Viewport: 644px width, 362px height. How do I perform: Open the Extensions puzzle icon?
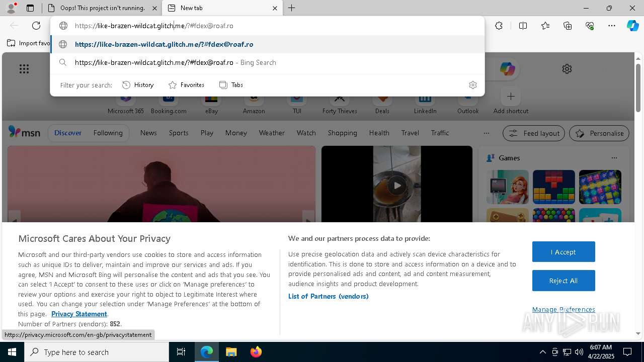499,26
